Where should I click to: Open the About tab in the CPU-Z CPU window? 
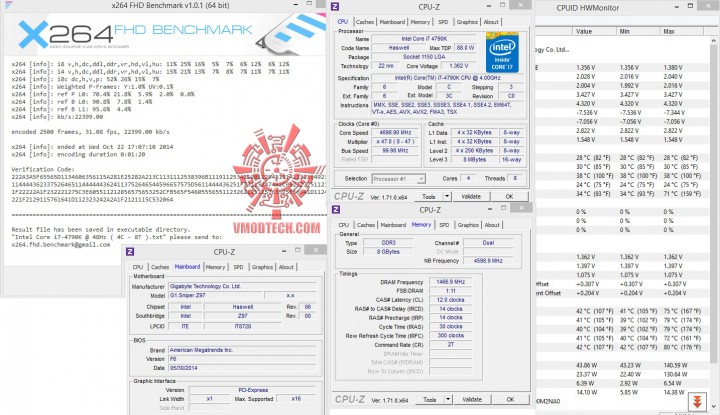(491, 22)
